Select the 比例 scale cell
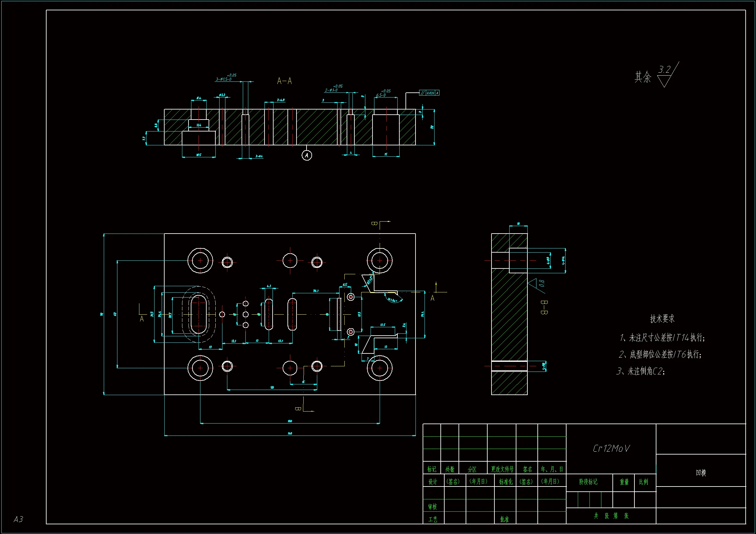756x534 pixels. pyautogui.click(x=643, y=482)
